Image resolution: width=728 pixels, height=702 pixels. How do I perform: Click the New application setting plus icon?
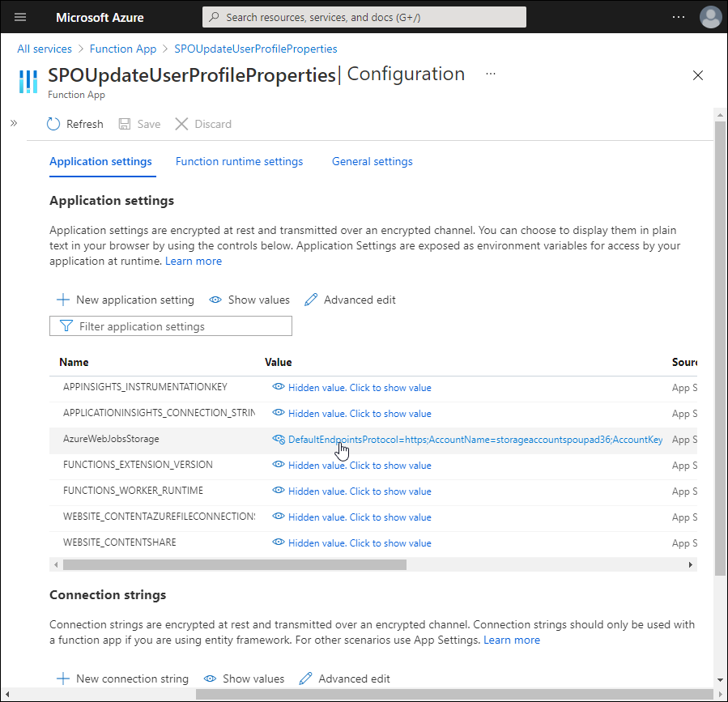pyautogui.click(x=62, y=300)
